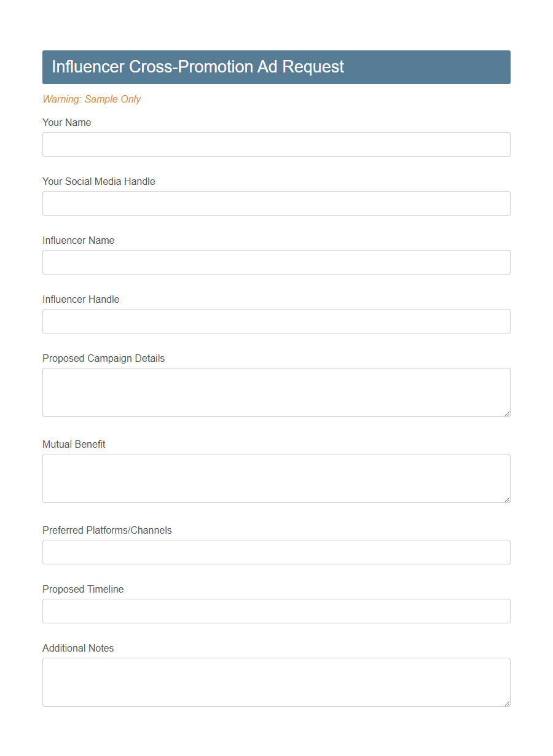Click inside the Proposed Campaign Details text area
This screenshot has height=756, width=553.
point(276,392)
